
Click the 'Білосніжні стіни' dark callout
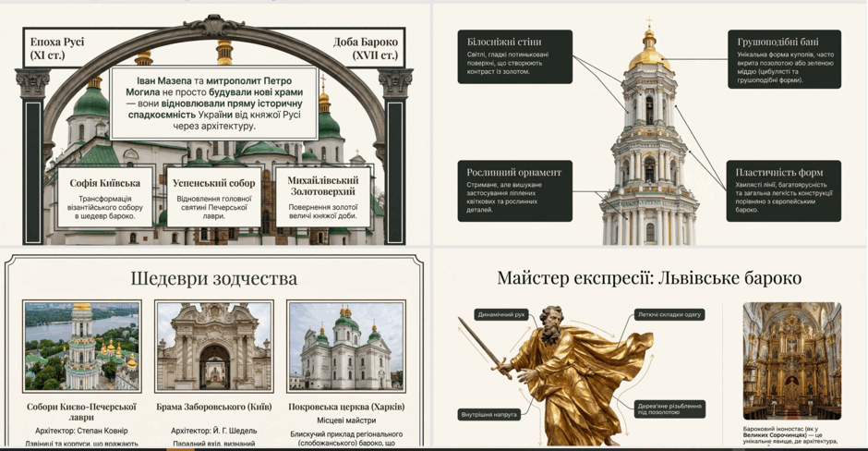[x=515, y=56]
